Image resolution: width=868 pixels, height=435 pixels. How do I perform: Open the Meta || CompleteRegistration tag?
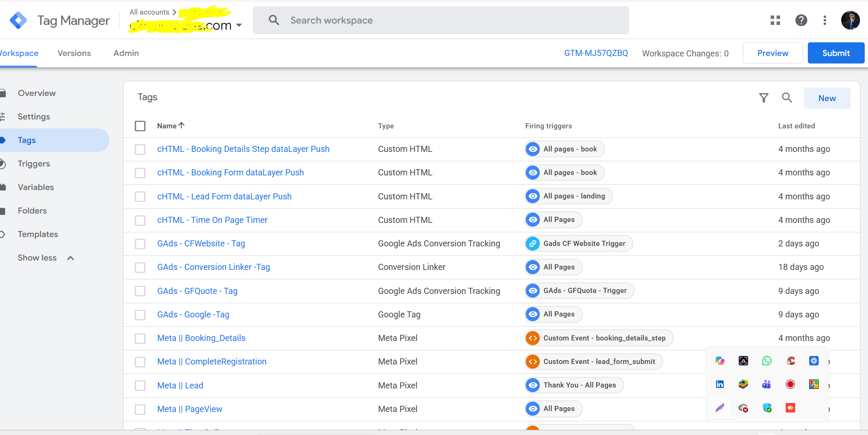(212, 362)
